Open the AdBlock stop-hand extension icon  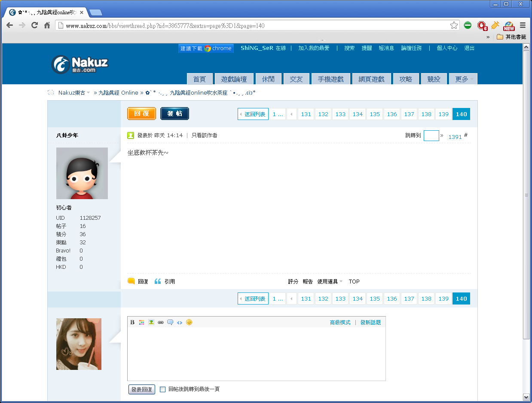pyautogui.click(x=483, y=26)
